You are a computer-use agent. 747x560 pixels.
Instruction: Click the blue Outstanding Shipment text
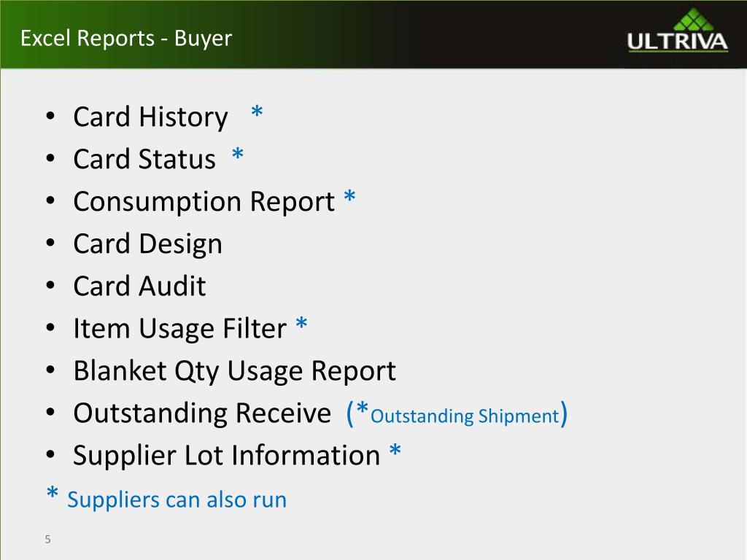(465, 416)
